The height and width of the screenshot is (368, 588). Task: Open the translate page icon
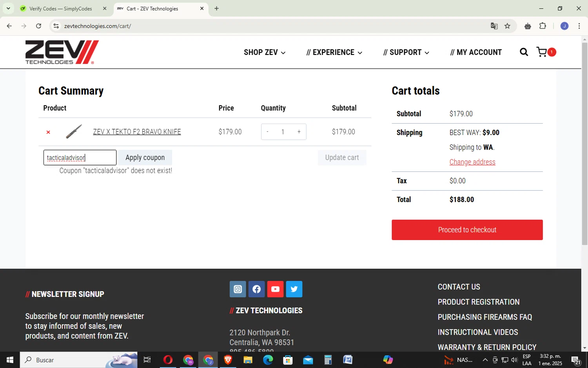[494, 26]
